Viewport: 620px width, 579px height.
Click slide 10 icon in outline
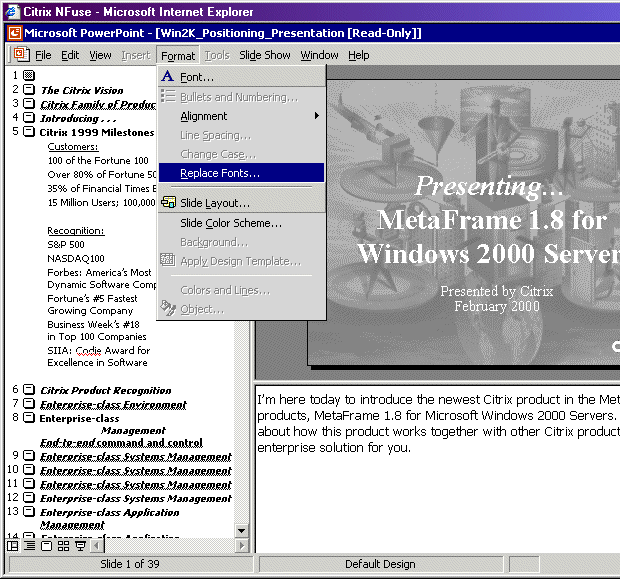click(28, 469)
